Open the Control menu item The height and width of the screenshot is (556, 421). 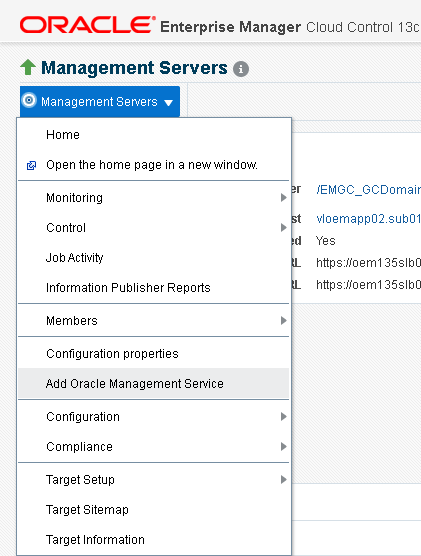[x=154, y=227]
